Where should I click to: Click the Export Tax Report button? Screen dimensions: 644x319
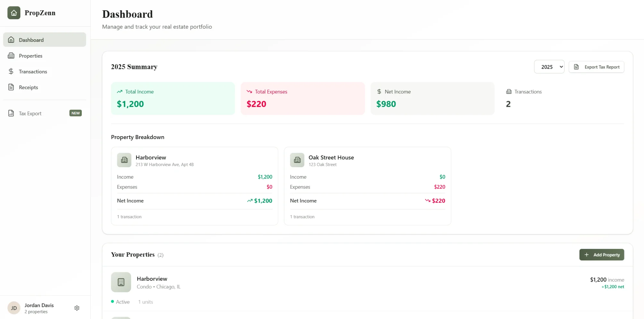click(x=596, y=67)
